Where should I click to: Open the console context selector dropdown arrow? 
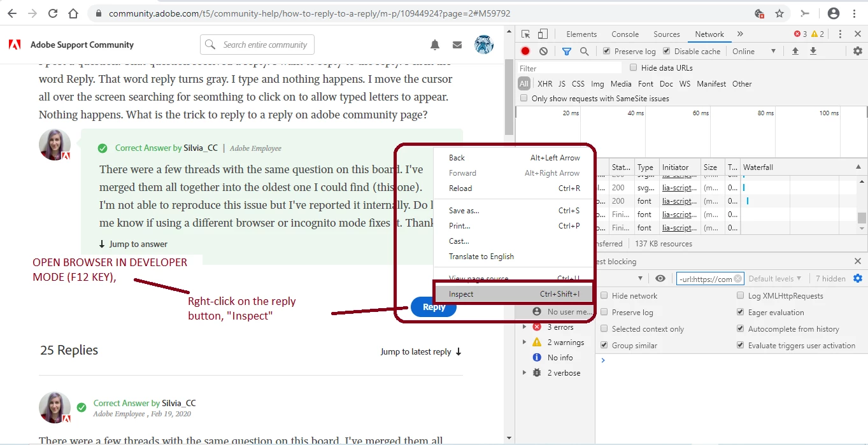pyautogui.click(x=641, y=279)
